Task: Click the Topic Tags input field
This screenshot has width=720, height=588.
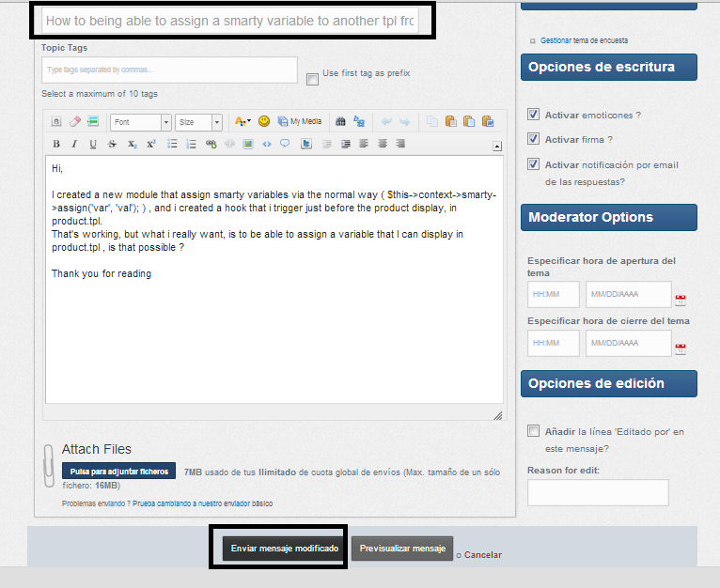Action: (x=169, y=70)
